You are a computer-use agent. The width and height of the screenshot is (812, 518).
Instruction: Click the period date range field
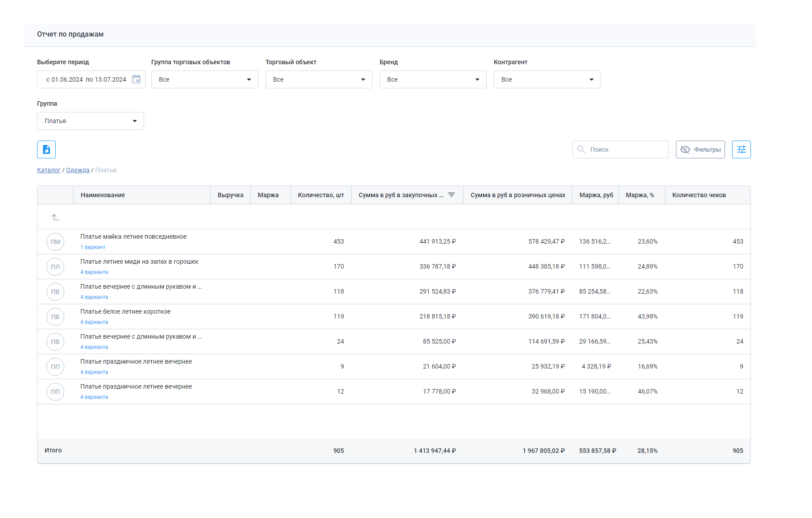(x=91, y=79)
